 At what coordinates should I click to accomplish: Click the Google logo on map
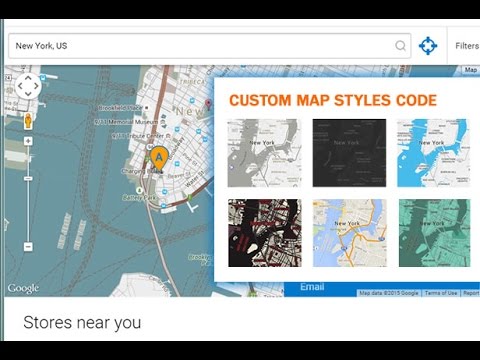[23, 288]
